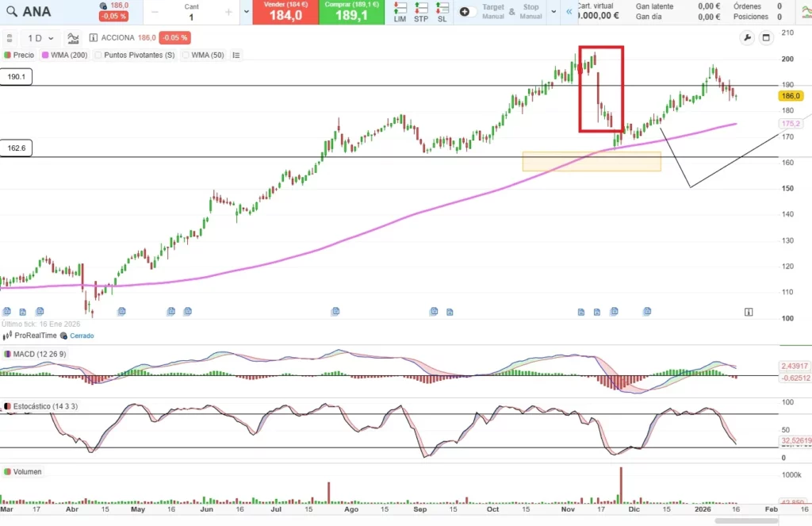Click the pink WMA (200) color swatch
This screenshot has width=812, height=526.
point(44,56)
